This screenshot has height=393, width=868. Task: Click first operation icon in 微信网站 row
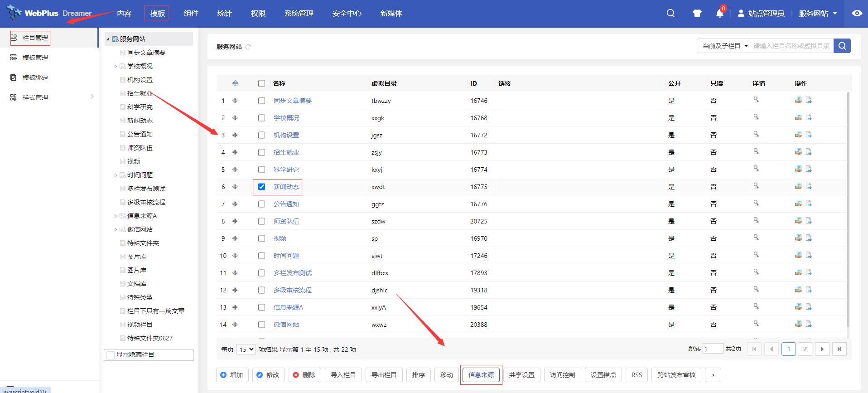click(798, 324)
